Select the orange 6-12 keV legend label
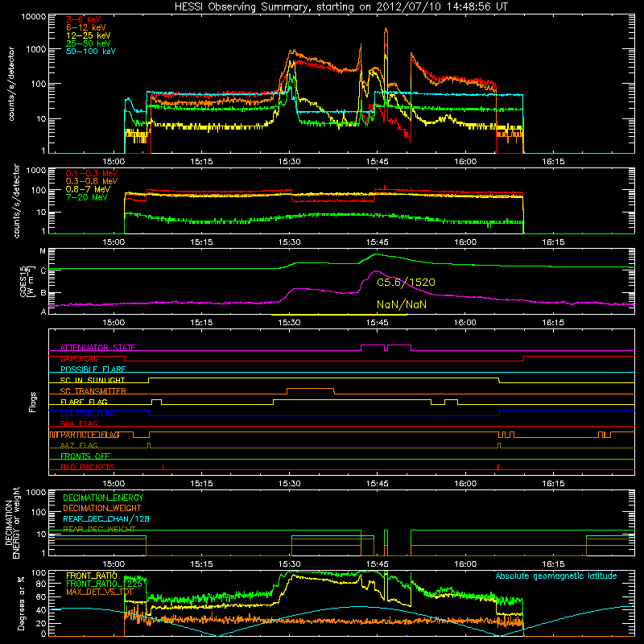The height and width of the screenshot is (644, 644). tap(86, 27)
